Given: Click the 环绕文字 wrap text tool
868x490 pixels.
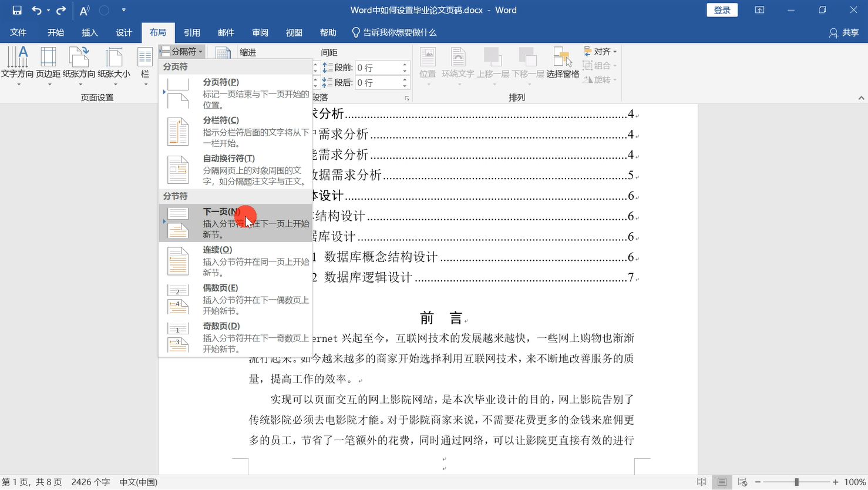Looking at the screenshot, I should pos(457,66).
